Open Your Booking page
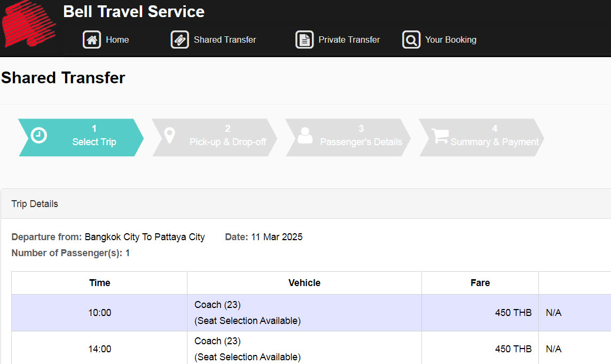Image resolution: width=611 pixels, height=364 pixels. click(x=451, y=39)
